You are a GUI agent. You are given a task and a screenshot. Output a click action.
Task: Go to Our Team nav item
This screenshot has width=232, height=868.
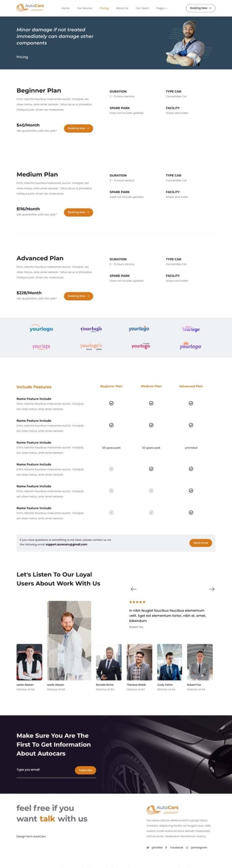142,8
